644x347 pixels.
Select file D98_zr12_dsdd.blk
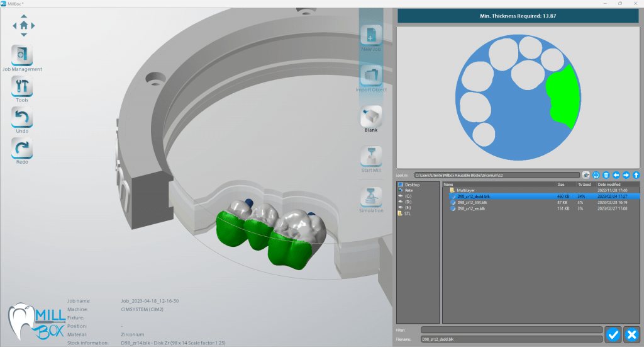pyautogui.click(x=541, y=196)
